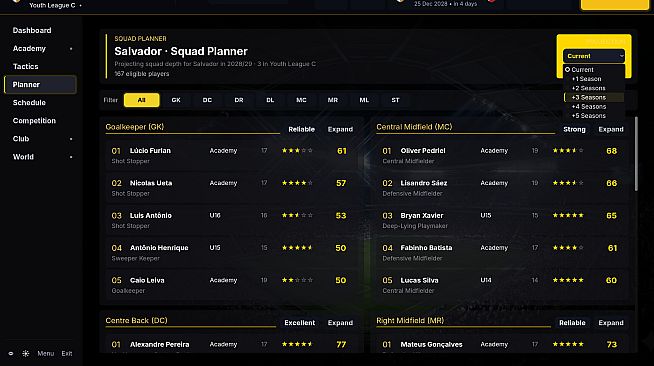Expand the Central Midfield (MC) list

611,129
